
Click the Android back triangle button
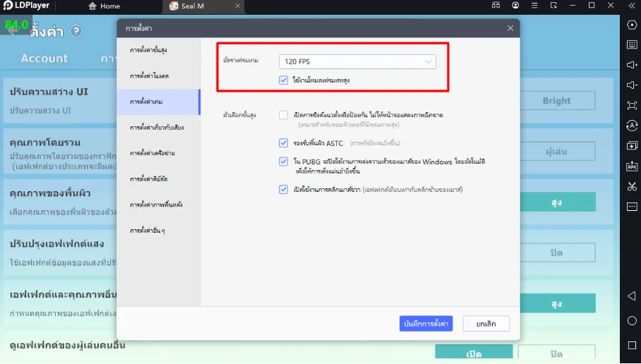[632, 296]
